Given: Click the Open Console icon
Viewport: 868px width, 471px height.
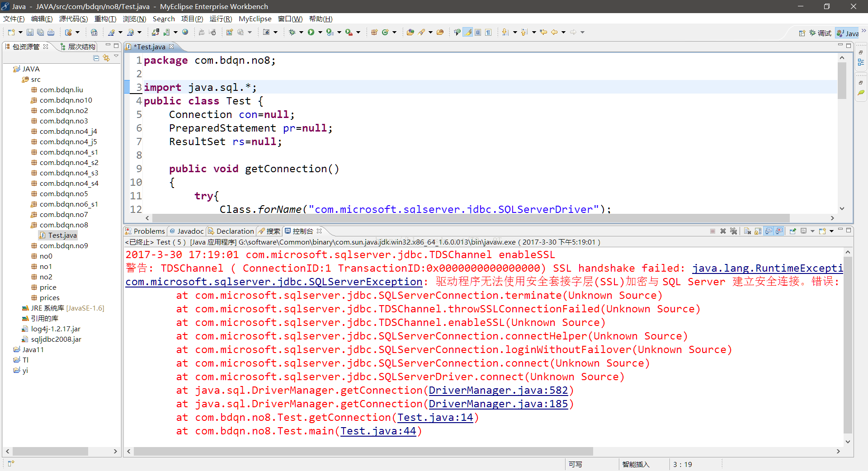Looking at the screenshot, I should [822, 231].
